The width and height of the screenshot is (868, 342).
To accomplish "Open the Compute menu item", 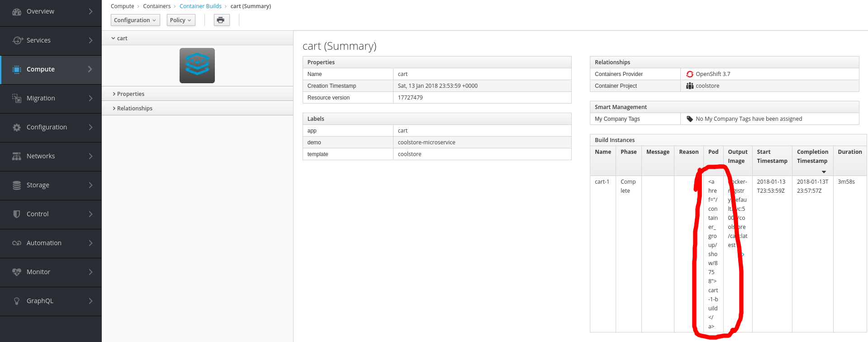I will tap(51, 69).
